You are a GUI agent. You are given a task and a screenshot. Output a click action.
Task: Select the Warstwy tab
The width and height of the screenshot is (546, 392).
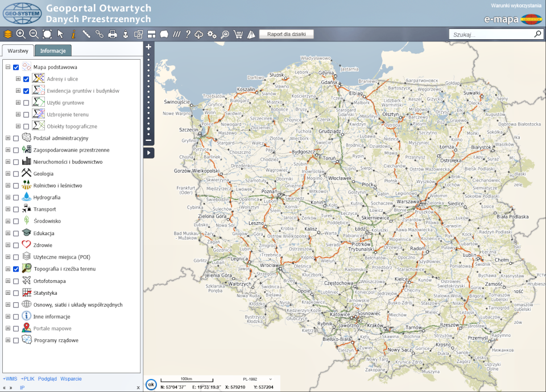point(18,51)
